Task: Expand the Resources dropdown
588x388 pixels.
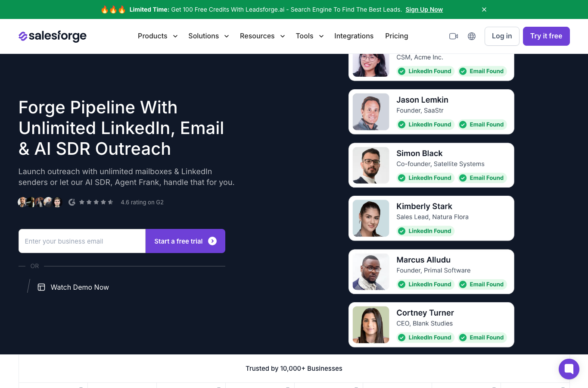Action: tap(262, 36)
